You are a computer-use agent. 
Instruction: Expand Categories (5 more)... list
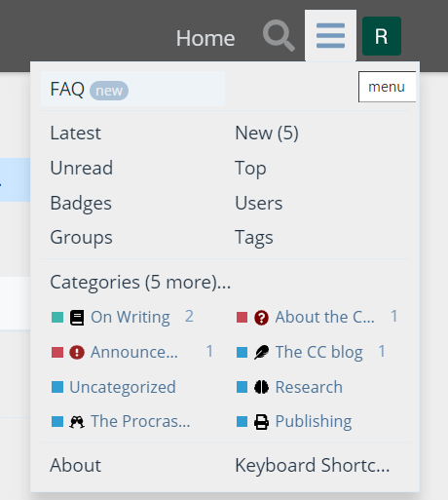(x=140, y=282)
